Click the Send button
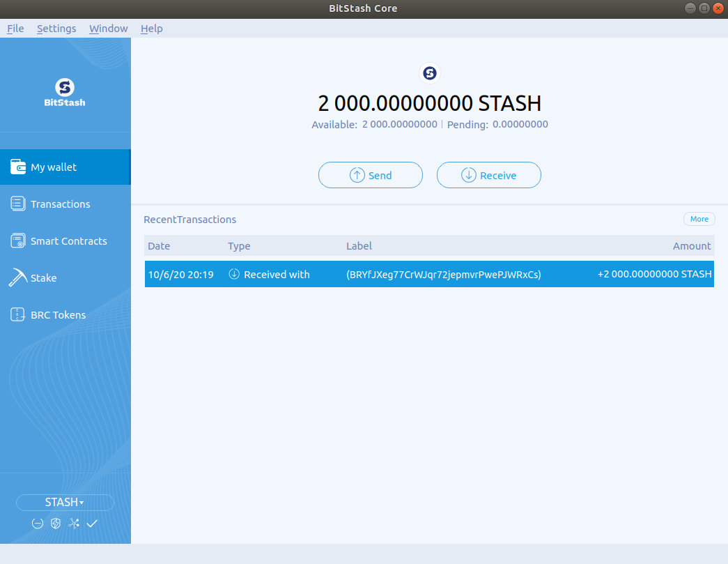728x564 pixels. click(x=371, y=175)
